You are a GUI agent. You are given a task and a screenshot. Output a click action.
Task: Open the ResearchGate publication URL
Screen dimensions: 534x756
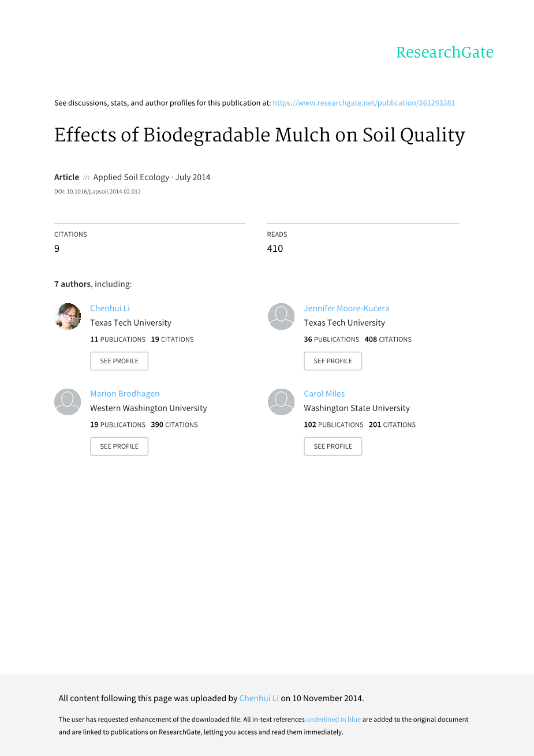[x=364, y=103]
